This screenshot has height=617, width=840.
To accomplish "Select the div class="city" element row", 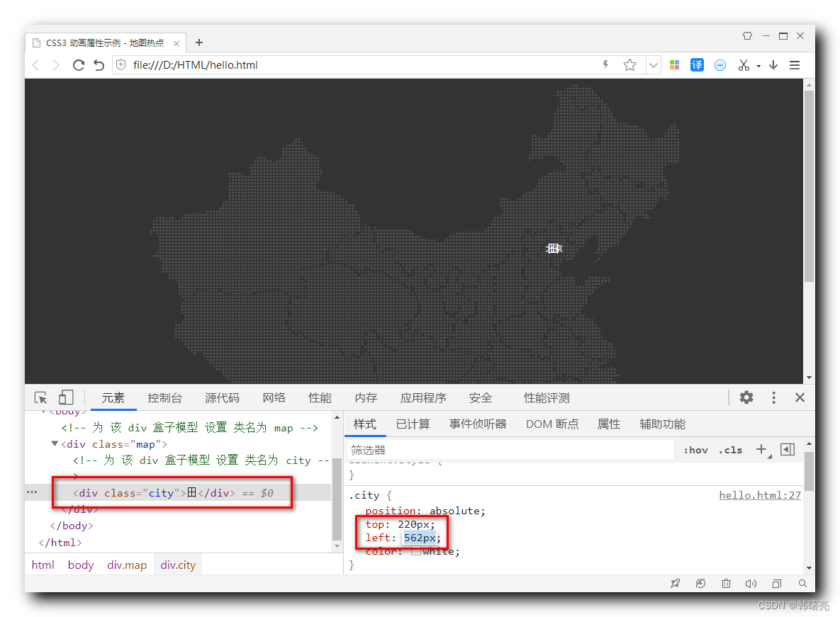I will click(x=179, y=493).
